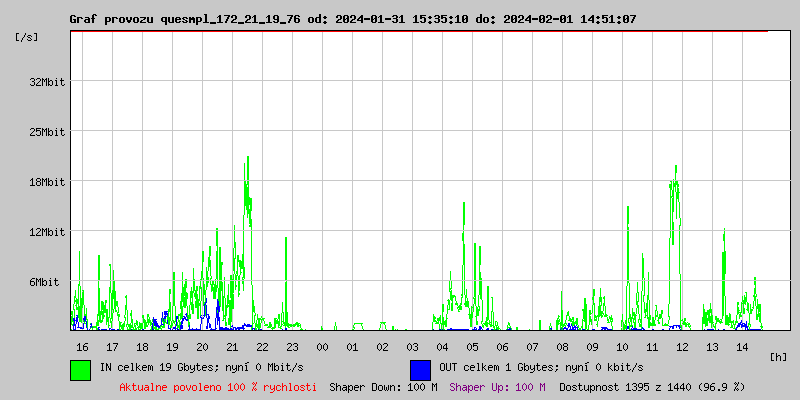Click the graph title text at top
The width and height of the screenshot is (800, 400).
coord(352,19)
